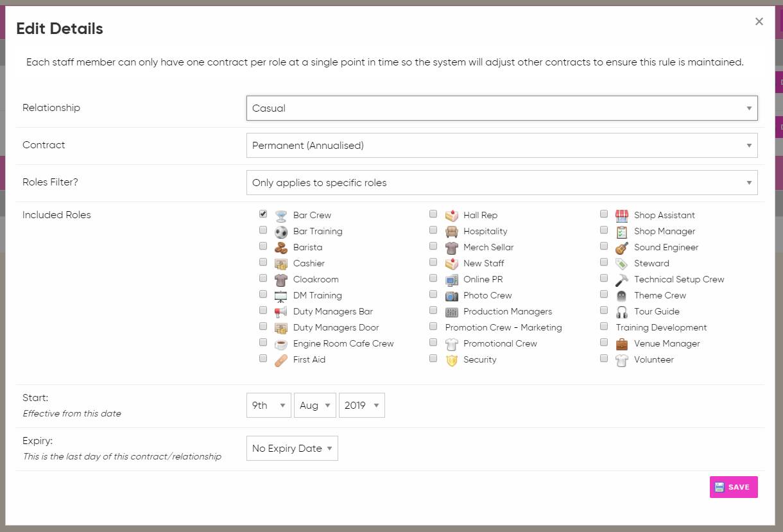Click the shield icon beside Security
The height and width of the screenshot is (532, 783).
tap(452, 360)
